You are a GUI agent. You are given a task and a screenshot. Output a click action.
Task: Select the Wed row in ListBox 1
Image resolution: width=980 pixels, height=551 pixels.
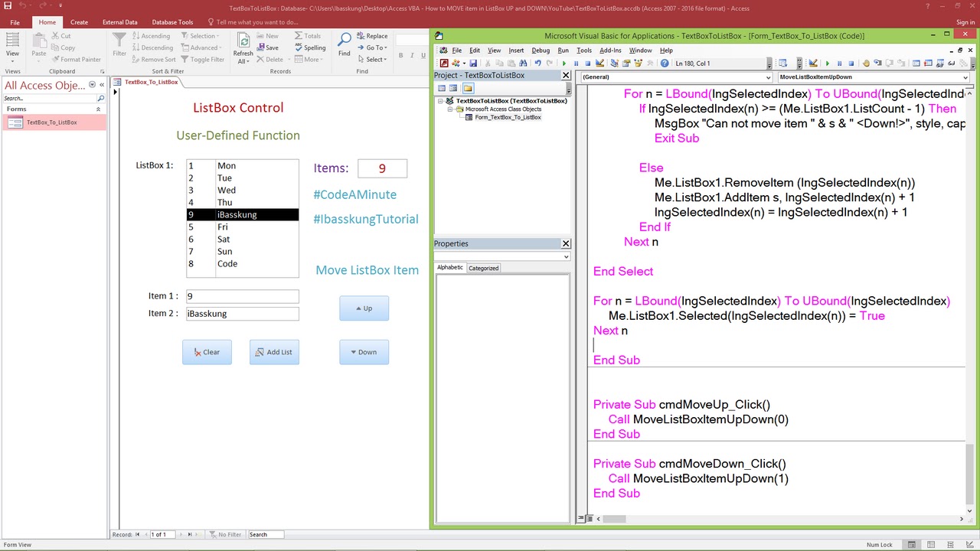243,190
